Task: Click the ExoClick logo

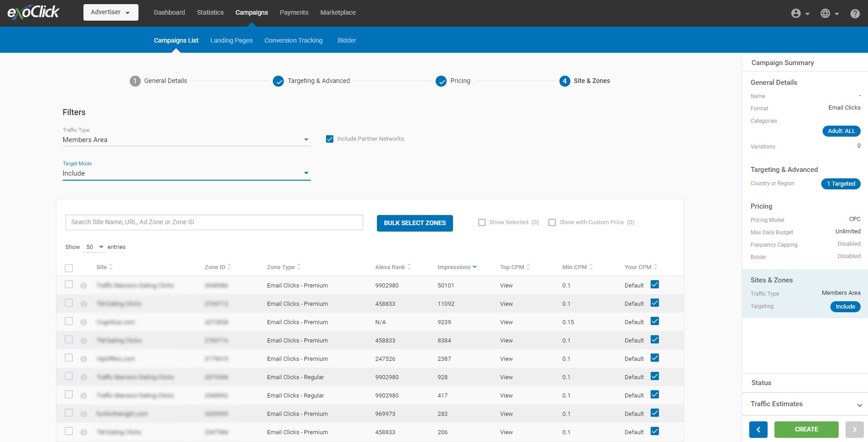Action: (x=33, y=12)
